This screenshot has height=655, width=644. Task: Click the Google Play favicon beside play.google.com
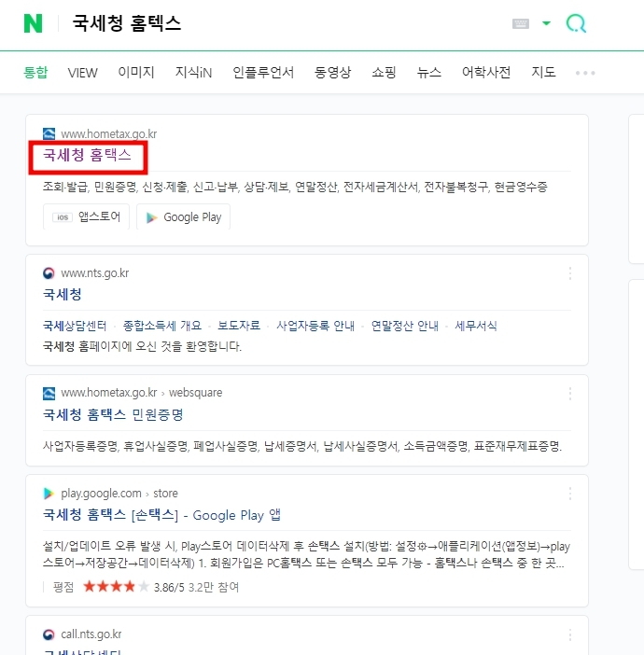(x=49, y=494)
